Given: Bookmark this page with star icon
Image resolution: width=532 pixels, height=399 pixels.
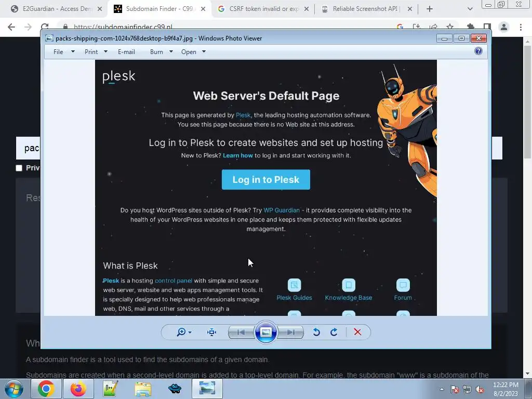Looking at the screenshot, I should 450,27.
